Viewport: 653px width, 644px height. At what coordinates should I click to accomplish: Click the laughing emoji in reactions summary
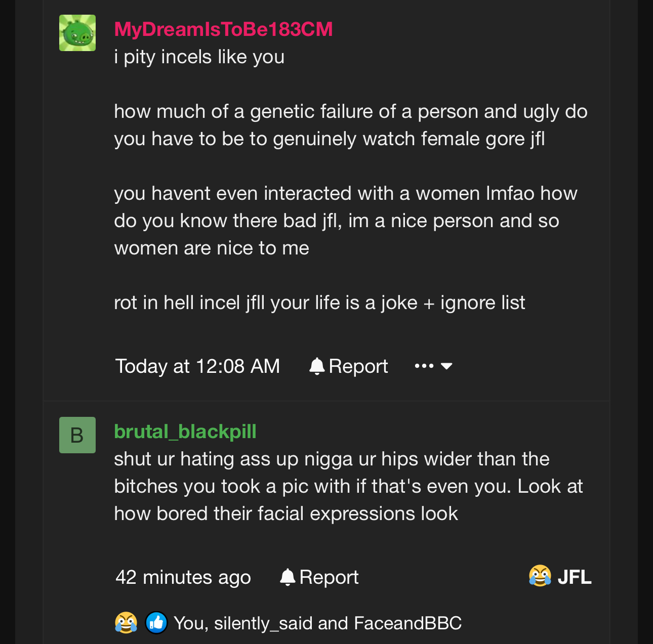(126, 623)
